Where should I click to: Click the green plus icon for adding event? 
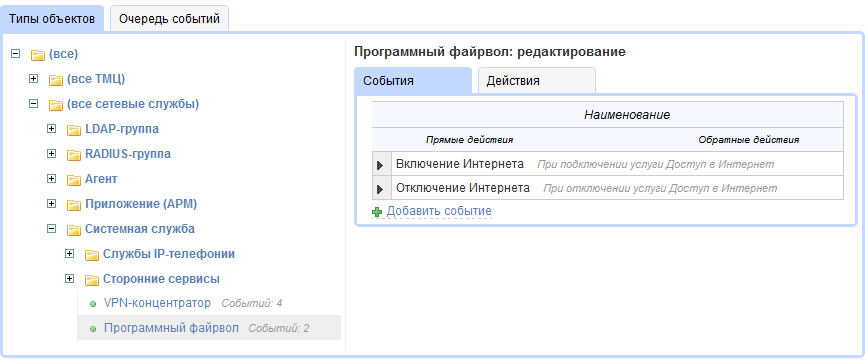tap(377, 211)
